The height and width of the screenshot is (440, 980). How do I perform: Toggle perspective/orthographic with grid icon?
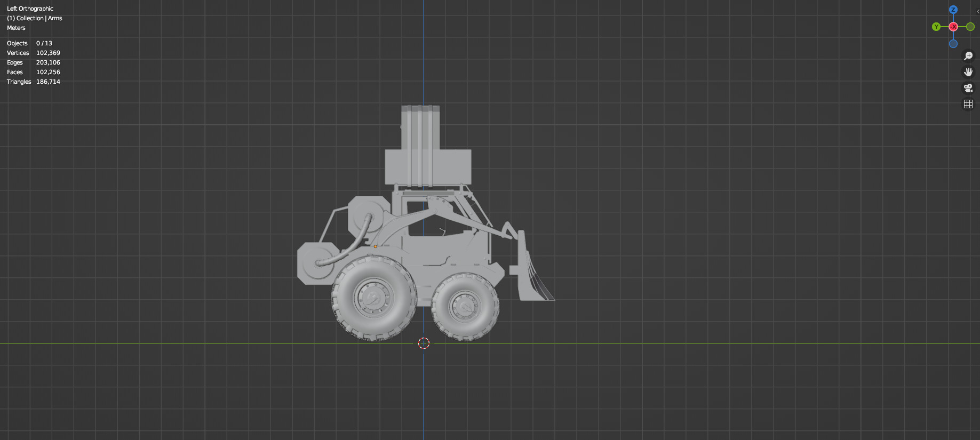[x=968, y=104]
